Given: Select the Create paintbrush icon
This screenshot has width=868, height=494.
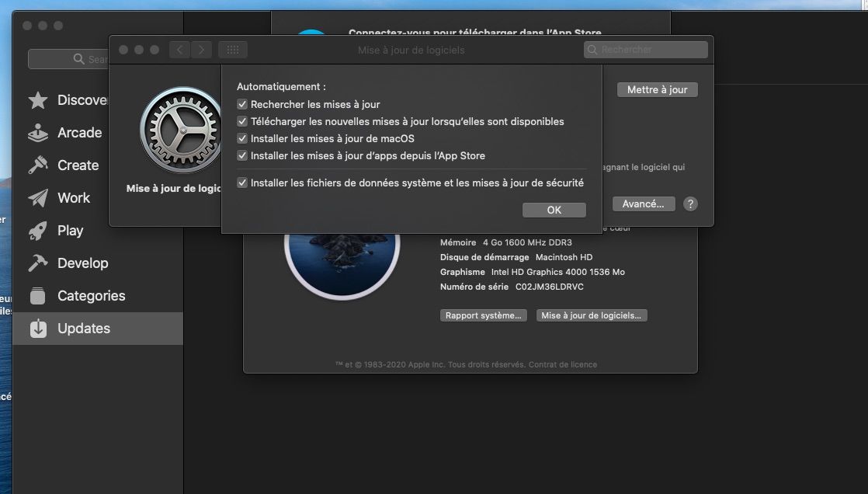Looking at the screenshot, I should pyautogui.click(x=37, y=165).
